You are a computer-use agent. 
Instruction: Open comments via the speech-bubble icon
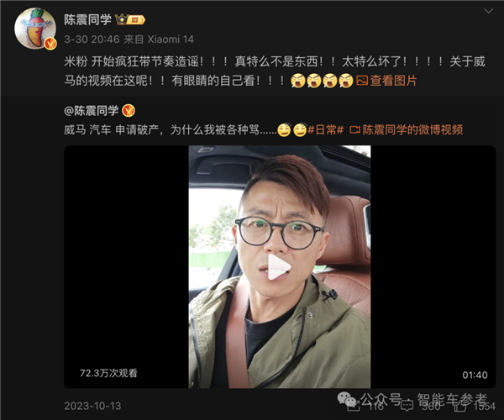[407, 406]
